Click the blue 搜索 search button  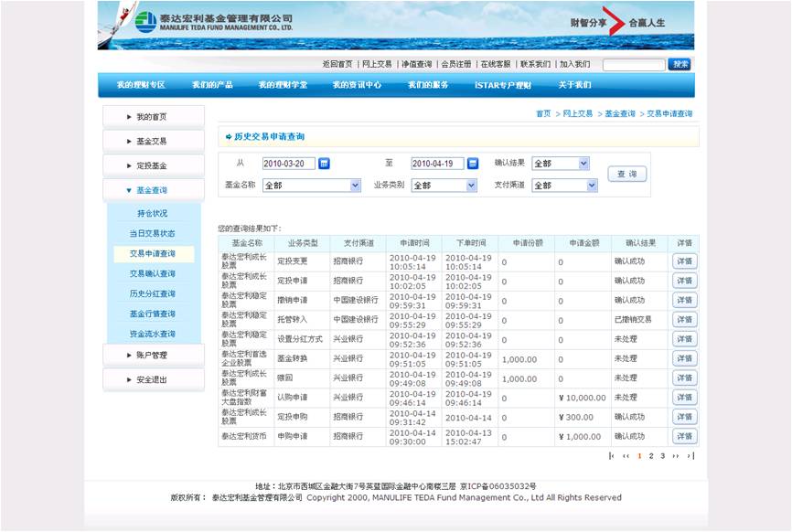click(680, 64)
